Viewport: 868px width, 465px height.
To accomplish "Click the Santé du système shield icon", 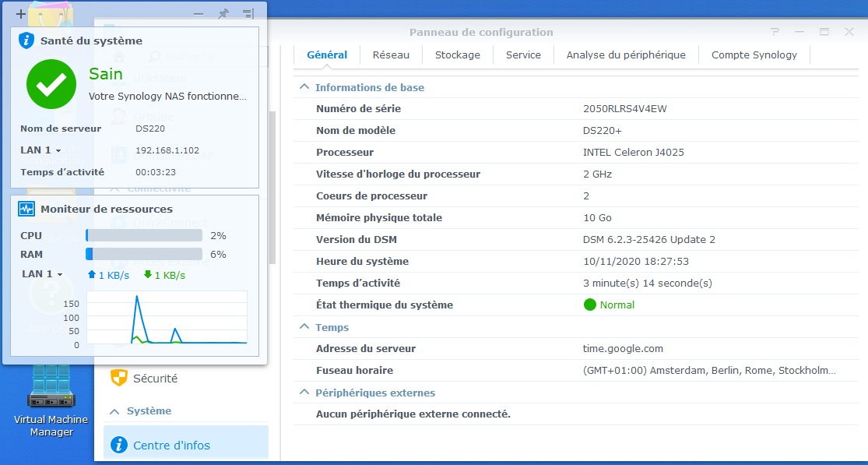I will 26,41.
